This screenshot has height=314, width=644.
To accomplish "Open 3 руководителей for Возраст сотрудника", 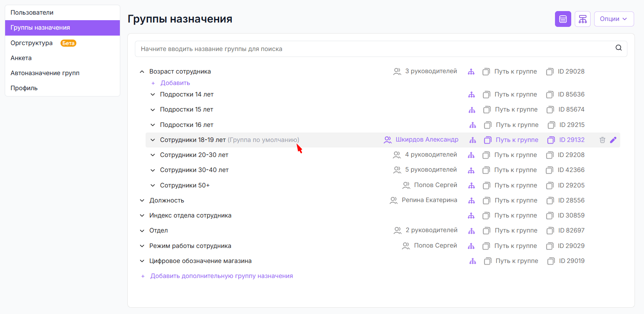I will pos(425,72).
